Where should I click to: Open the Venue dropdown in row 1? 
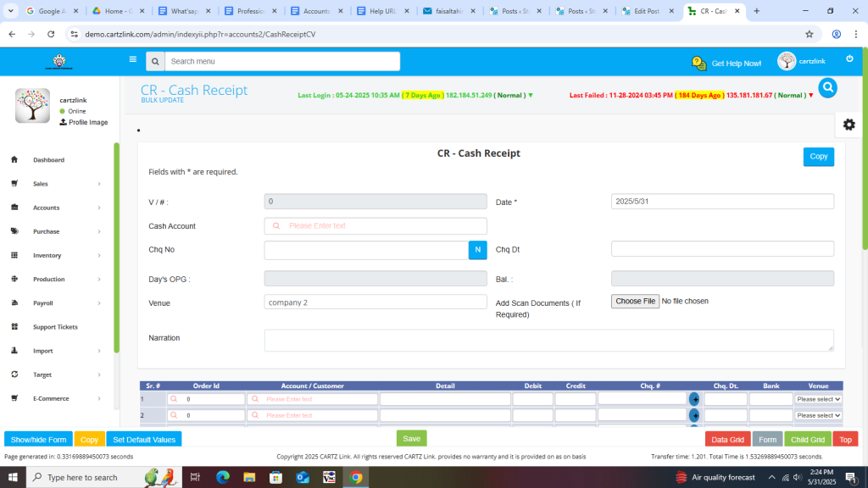tap(818, 399)
